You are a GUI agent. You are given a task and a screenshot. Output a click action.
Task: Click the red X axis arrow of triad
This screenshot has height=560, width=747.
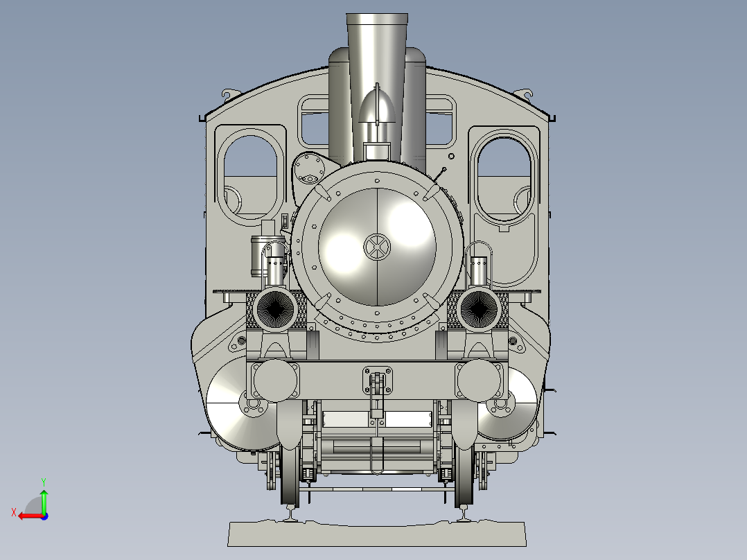(30, 516)
